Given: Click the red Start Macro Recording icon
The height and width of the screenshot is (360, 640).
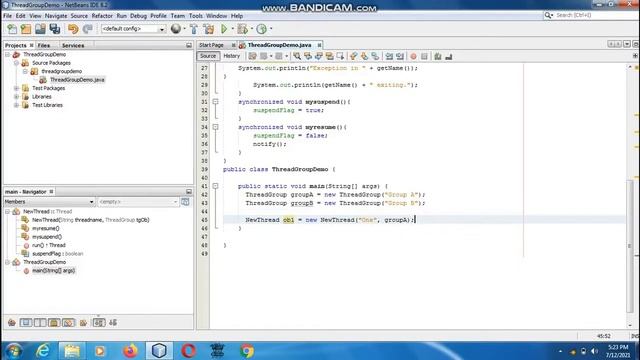Looking at the screenshot, I should [413, 56].
